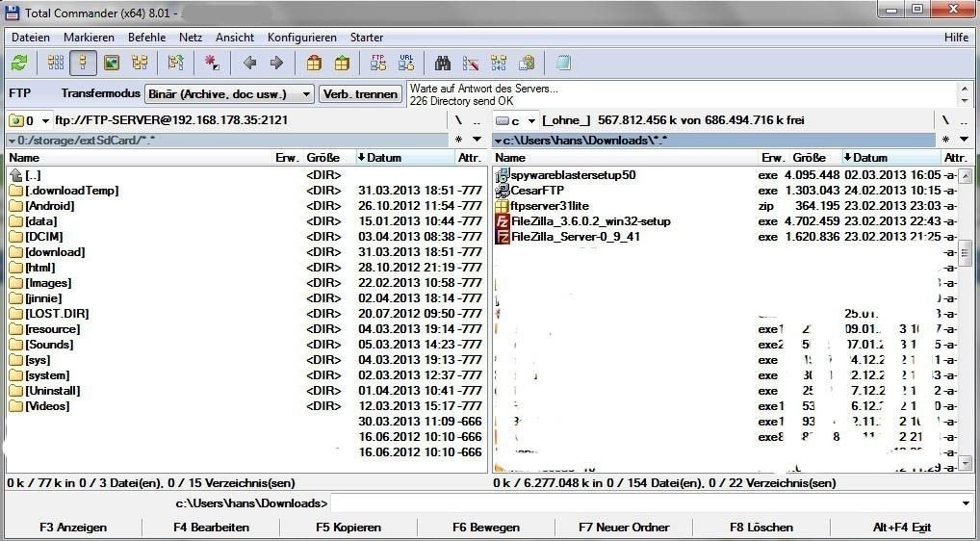Click right panel vertical scrollbar thumb
This screenshot has height=541, width=980.
(x=965, y=253)
